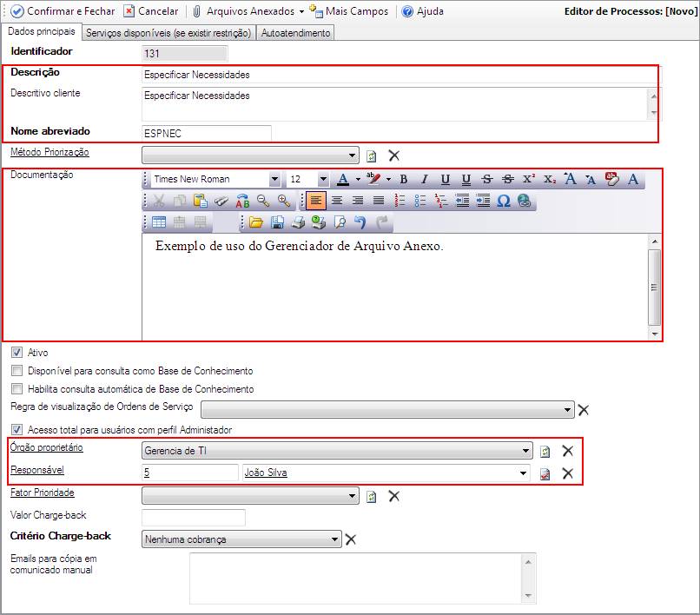
Task: Switch to Serviços disponíveis tab
Action: pyautogui.click(x=168, y=33)
